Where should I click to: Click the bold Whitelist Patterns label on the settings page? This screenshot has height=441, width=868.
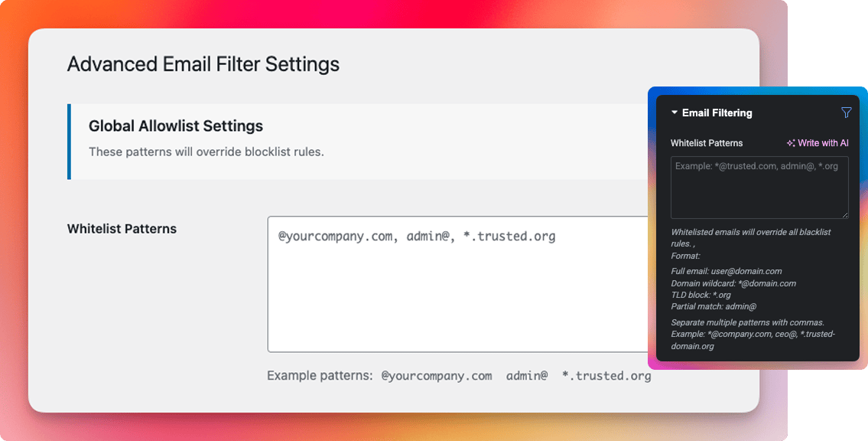(122, 229)
